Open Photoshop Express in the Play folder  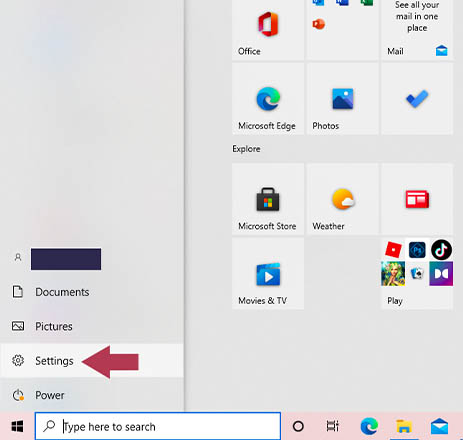(x=417, y=250)
